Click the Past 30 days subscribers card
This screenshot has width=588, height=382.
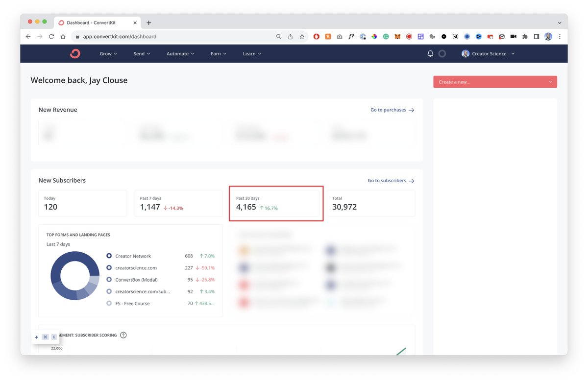(x=275, y=203)
